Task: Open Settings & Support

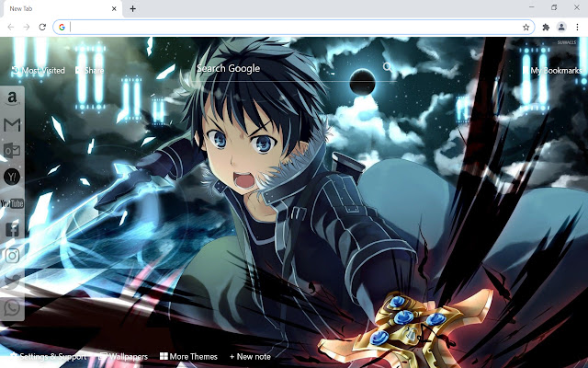Action: click(49, 356)
